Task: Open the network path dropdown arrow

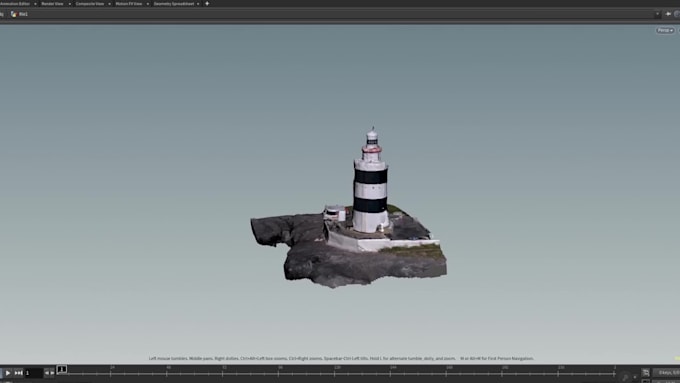Action: (x=657, y=14)
